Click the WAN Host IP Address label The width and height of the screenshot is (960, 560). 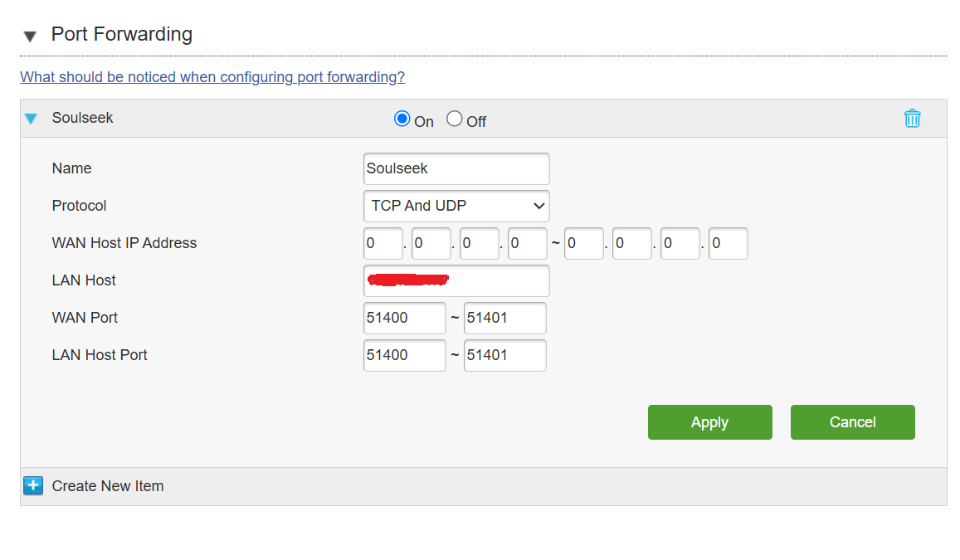coord(124,243)
